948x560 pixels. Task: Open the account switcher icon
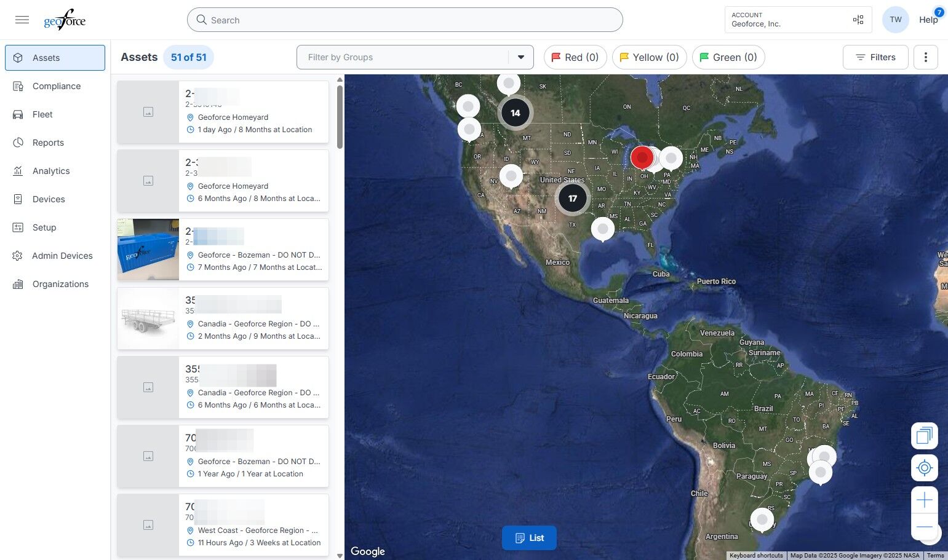(858, 20)
